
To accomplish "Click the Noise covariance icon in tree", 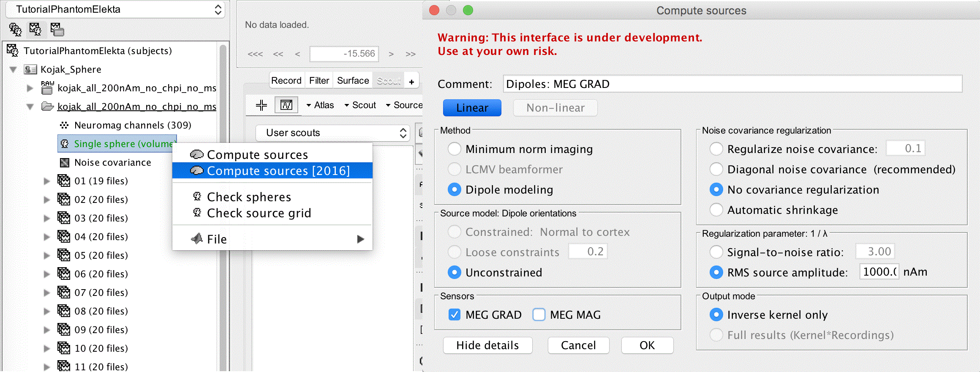I will (x=65, y=162).
